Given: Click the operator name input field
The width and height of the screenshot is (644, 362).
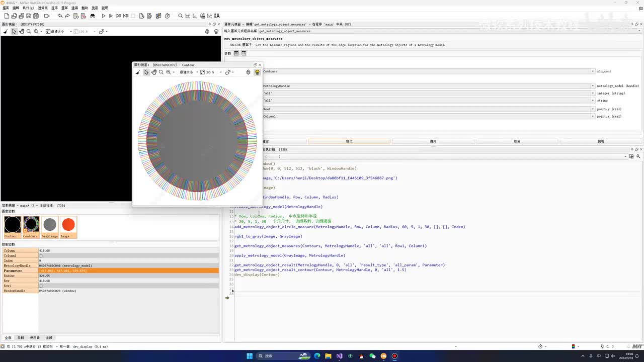Looking at the screenshot, I should pyautogui.click(x=450, y=31).
